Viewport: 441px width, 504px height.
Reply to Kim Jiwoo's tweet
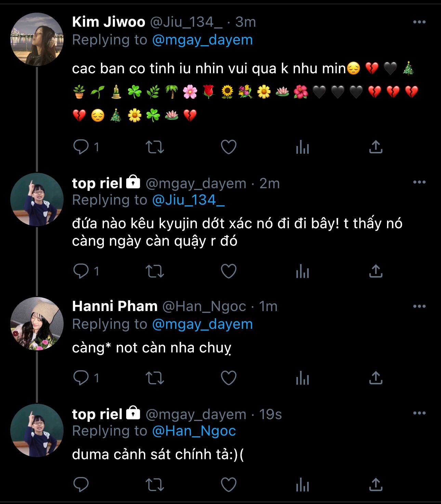tap(81, 147)
